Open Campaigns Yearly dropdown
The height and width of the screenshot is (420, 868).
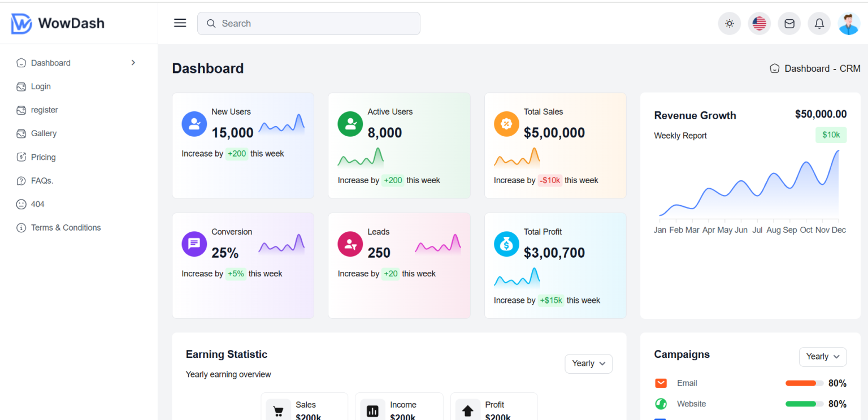coord(822,357)
